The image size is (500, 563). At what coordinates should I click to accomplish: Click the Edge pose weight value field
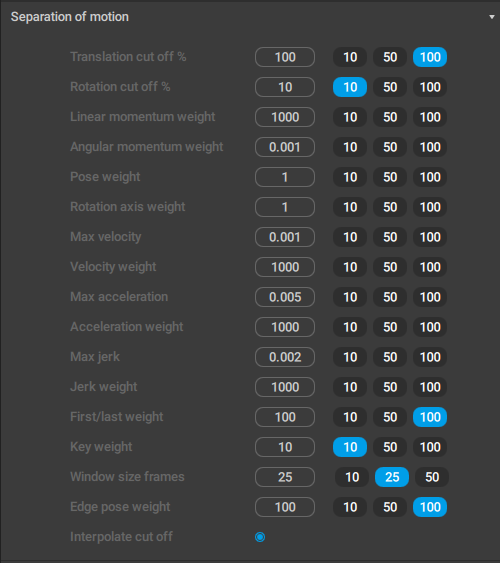(x=285, y=507)
